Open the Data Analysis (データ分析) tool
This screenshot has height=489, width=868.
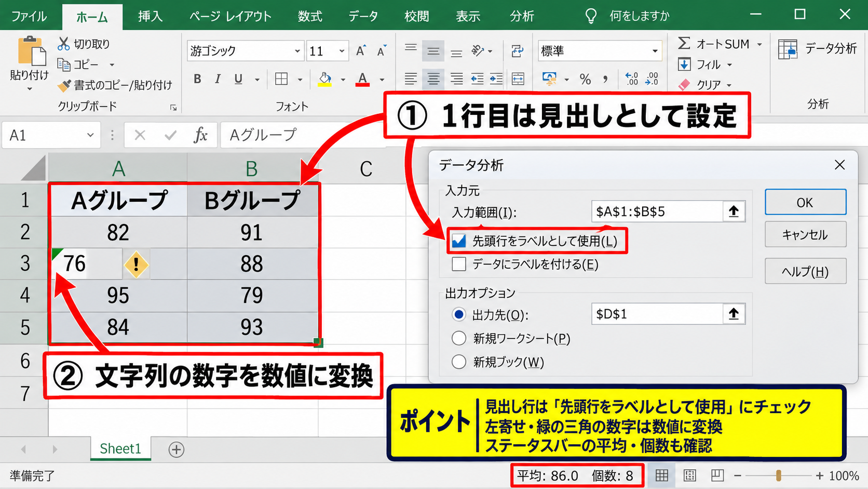click(x=818, y=49)
